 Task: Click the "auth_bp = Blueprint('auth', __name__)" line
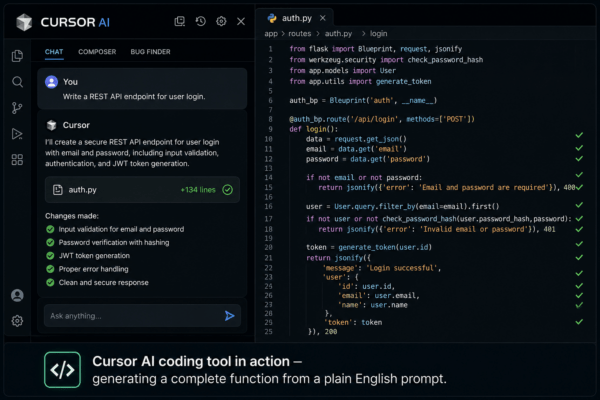pos(363,100)
